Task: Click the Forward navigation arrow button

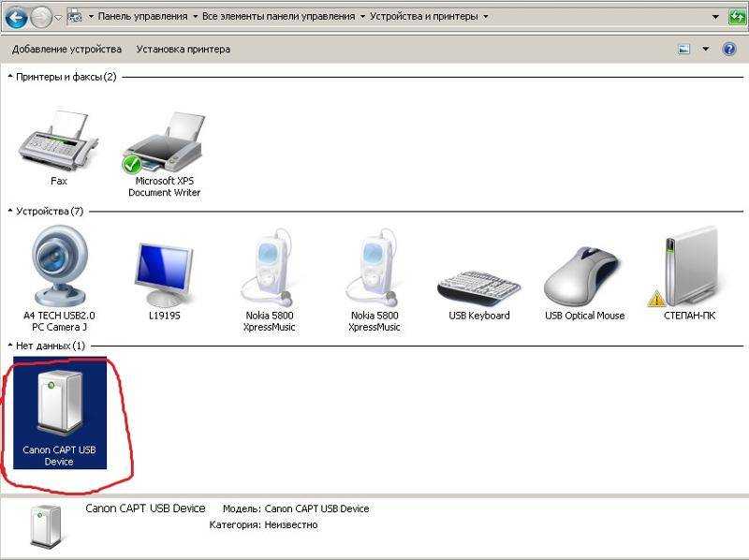Action: click(x=41, y=18)
